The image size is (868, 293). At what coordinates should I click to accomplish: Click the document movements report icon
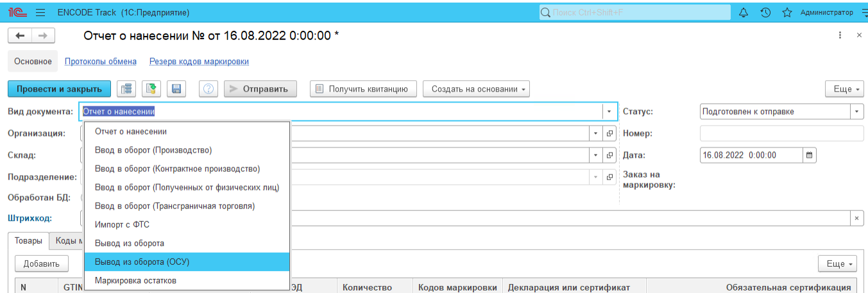(126, 89)
